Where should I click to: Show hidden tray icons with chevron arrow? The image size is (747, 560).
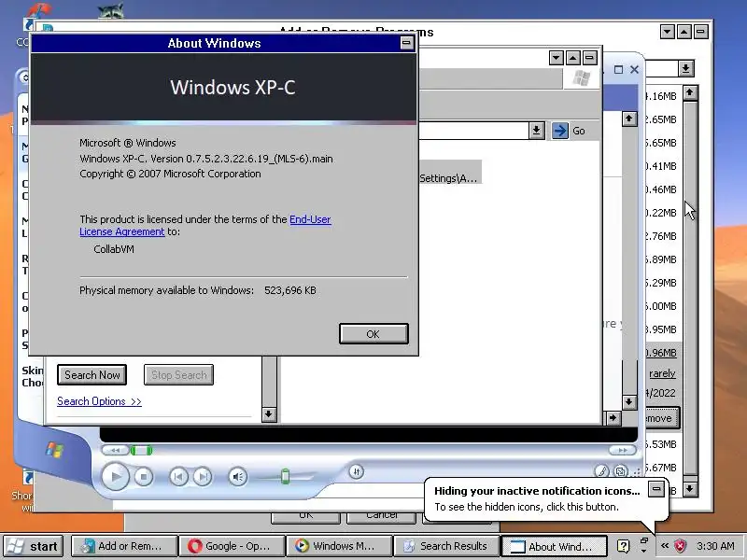coord(665,546)
